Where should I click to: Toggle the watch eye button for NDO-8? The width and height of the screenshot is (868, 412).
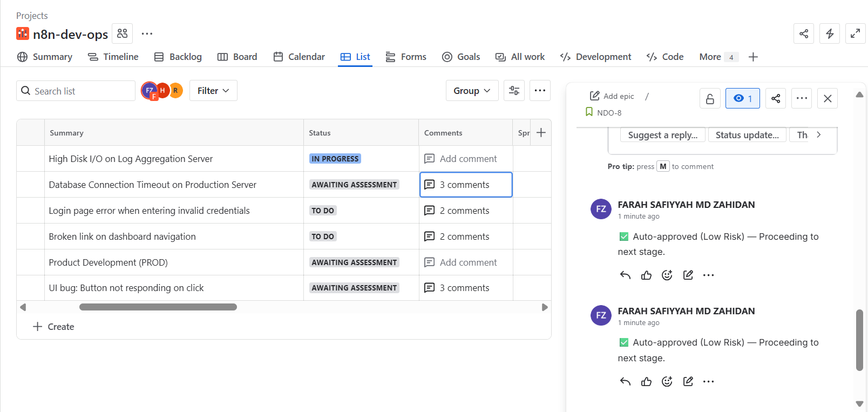tap(742, 98)
